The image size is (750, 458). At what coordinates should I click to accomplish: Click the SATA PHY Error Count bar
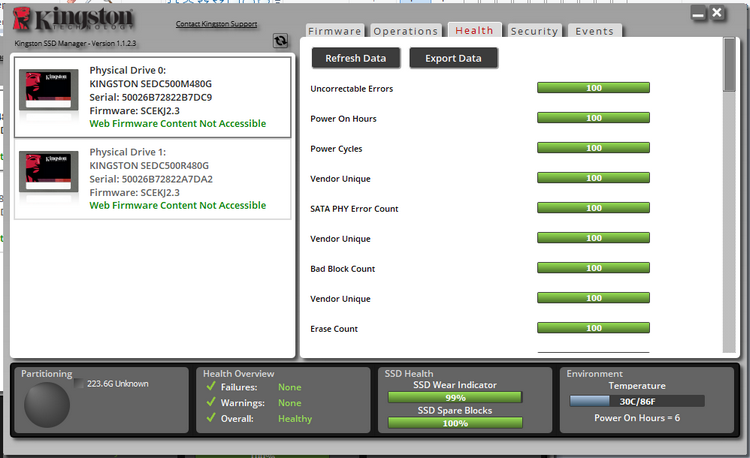(593, 207)
